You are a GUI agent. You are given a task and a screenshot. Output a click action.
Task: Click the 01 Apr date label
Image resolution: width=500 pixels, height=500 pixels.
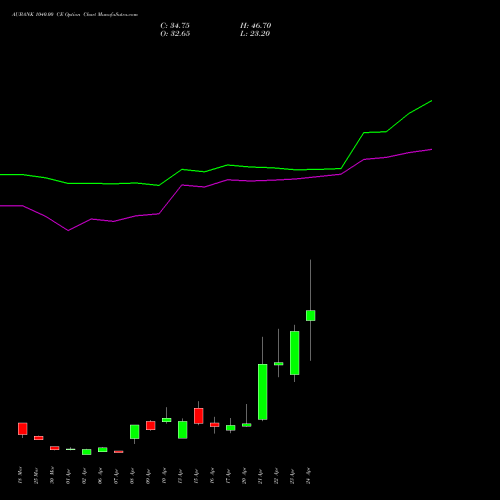pyautogui.click(x=69, y=476)
